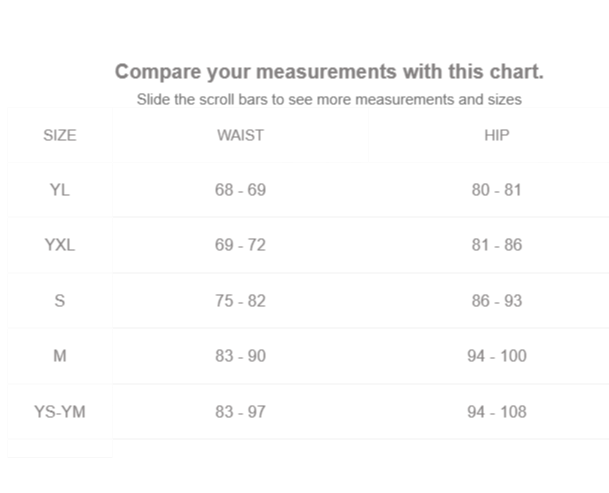Click hip value 94 - 100
Viewport: 609px width, 493px height.
tap(496, 356)
